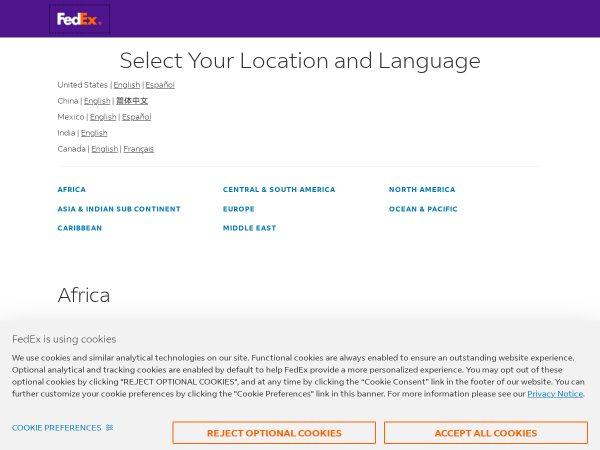Screen dimensions: 600x450
Task: Pick Mexico Español link
Action: click(137, 117)
